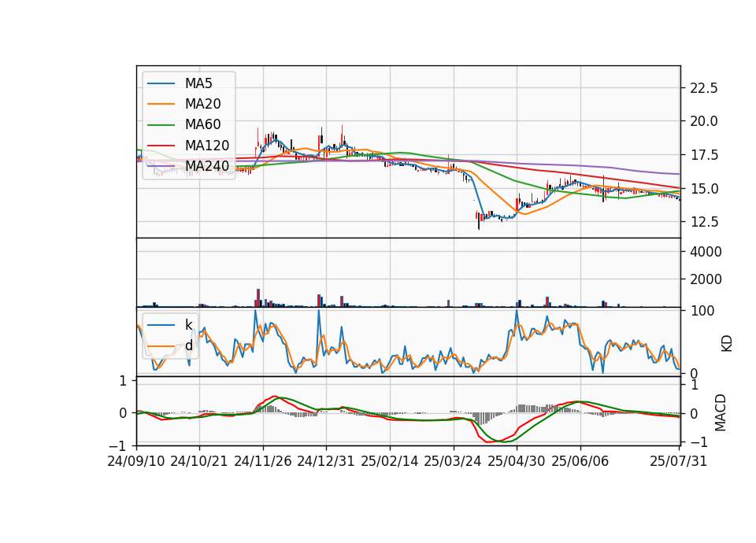756x543 pixels.
Task: Click the 24/10/21 date label
Action: point(199,461)
